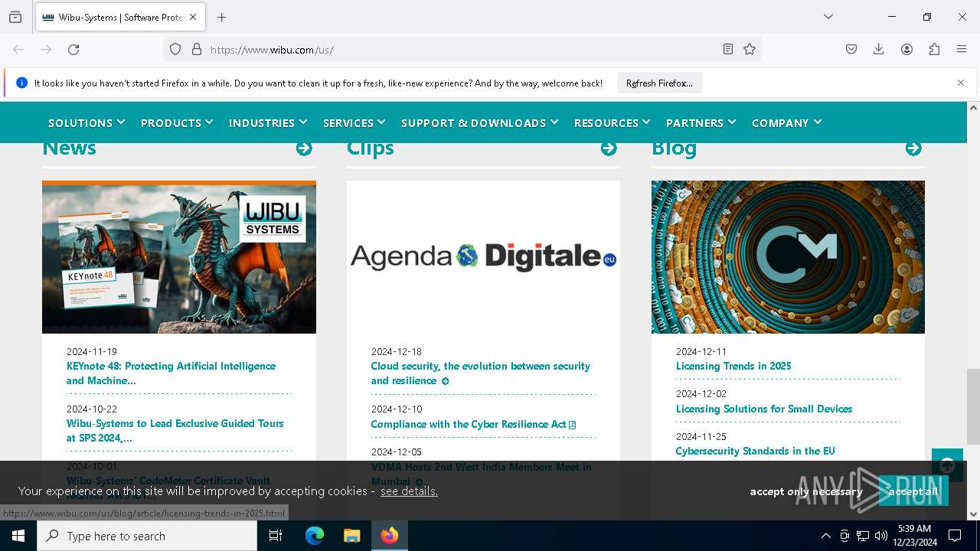Close the Wibu-Systems tab

click(193, 17)
